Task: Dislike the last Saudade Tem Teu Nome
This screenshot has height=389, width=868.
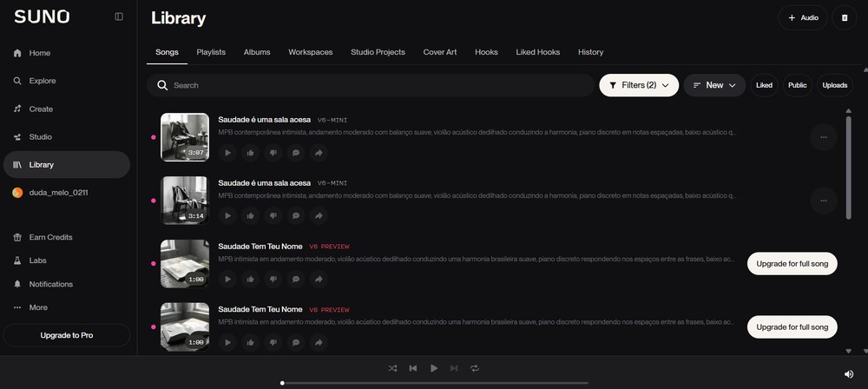Action: (273, 342)
